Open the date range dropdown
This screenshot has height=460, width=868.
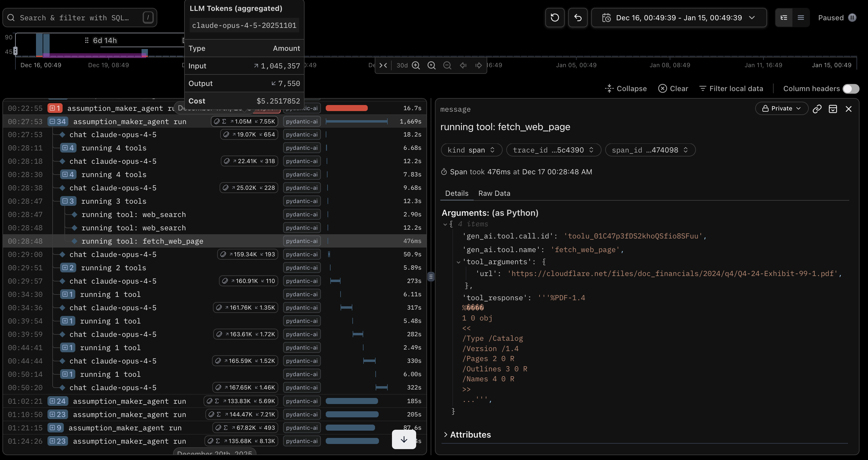coord(679,18)
